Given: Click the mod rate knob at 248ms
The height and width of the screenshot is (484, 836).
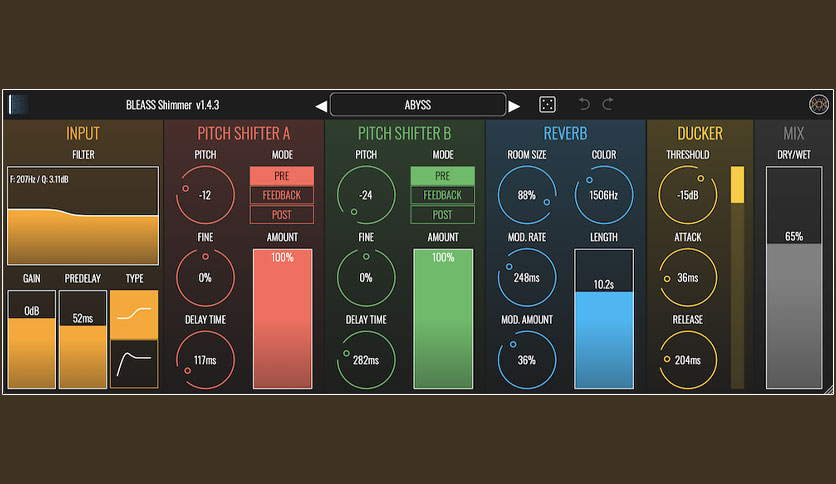Looking at the screenshot, I should [x=527, y=278].
